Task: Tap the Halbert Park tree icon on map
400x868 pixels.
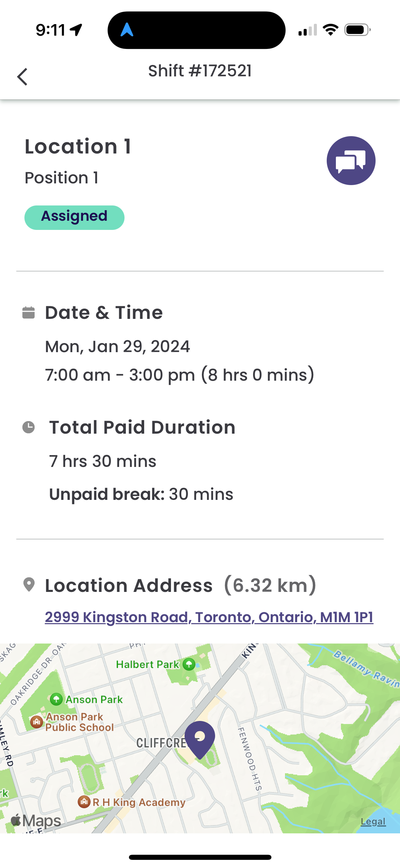Action: point(189,664)
